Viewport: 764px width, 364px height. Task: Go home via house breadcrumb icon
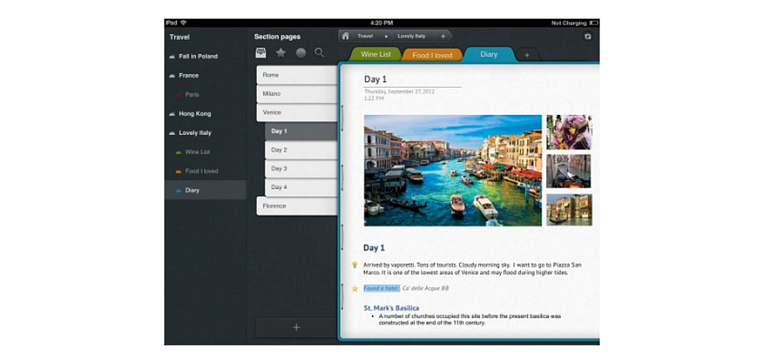pyautogui.click(x=345, y=36)
